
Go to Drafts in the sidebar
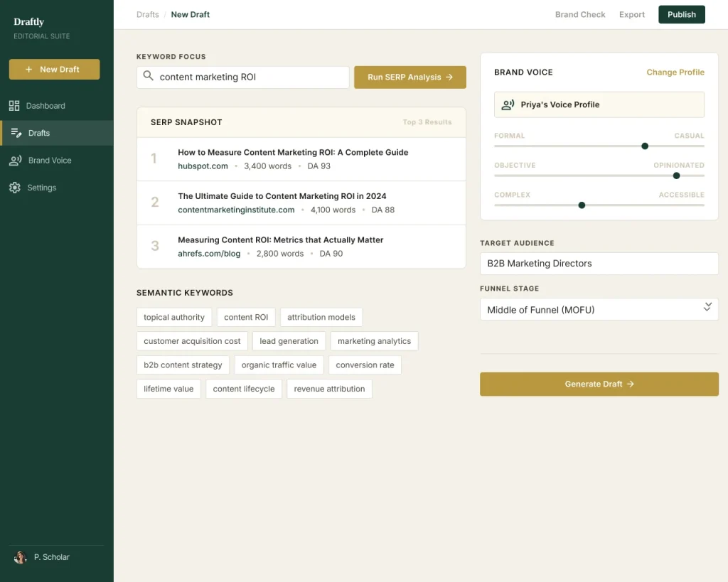click(x=57, y=133)
